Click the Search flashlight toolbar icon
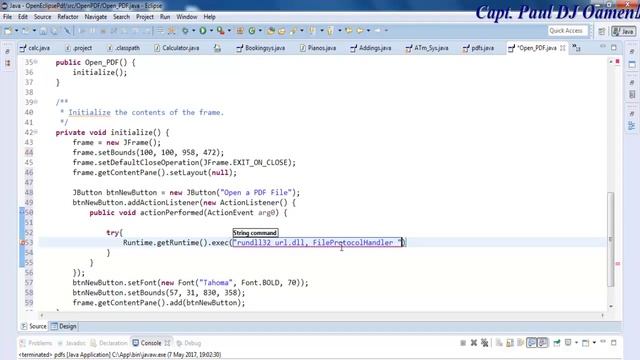 [293, 31]
